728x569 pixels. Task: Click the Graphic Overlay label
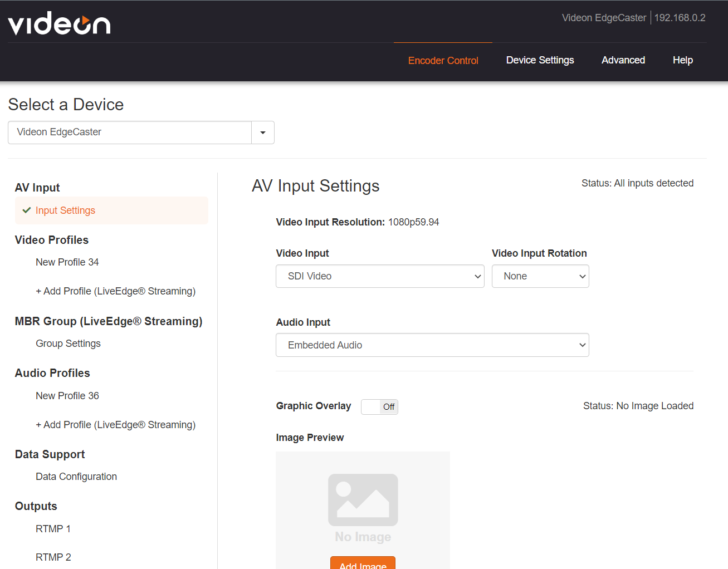314,406
